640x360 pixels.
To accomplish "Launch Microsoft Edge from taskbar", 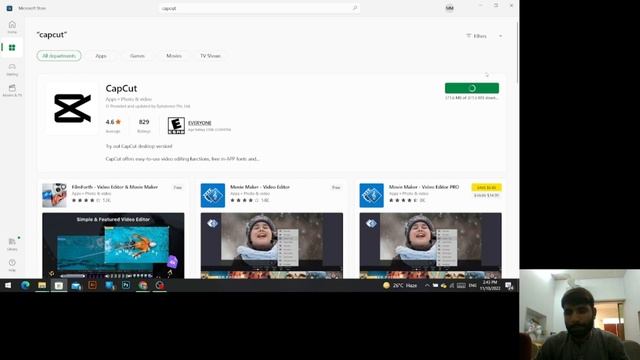I will click(x=25, y=285).
